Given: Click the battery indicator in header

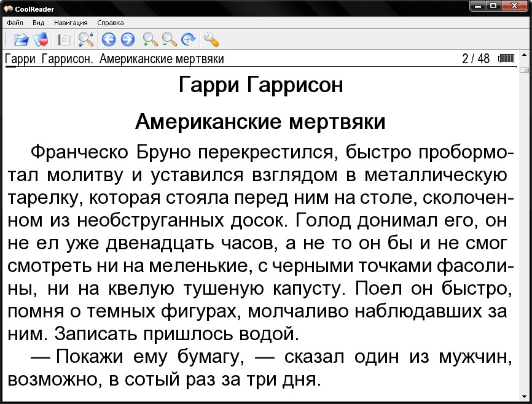Looking at the screenshot, I should pos(506,59).
